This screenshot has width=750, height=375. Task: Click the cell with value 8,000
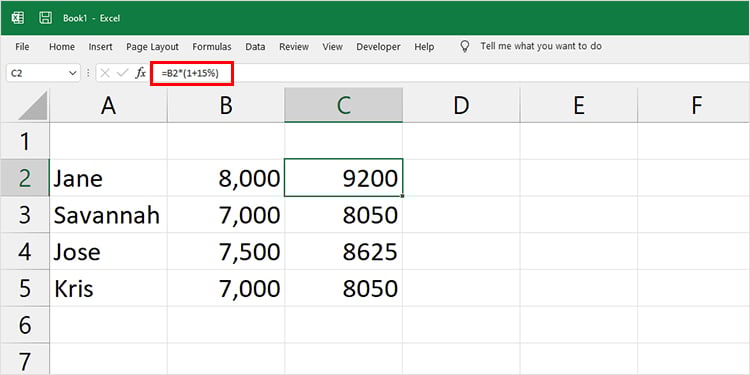coord(226,178)
